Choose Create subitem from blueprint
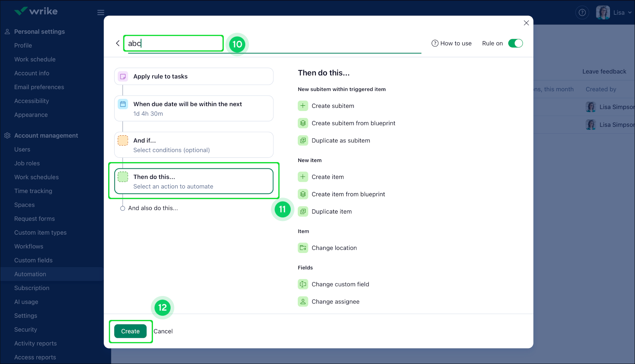 (353, 123)
